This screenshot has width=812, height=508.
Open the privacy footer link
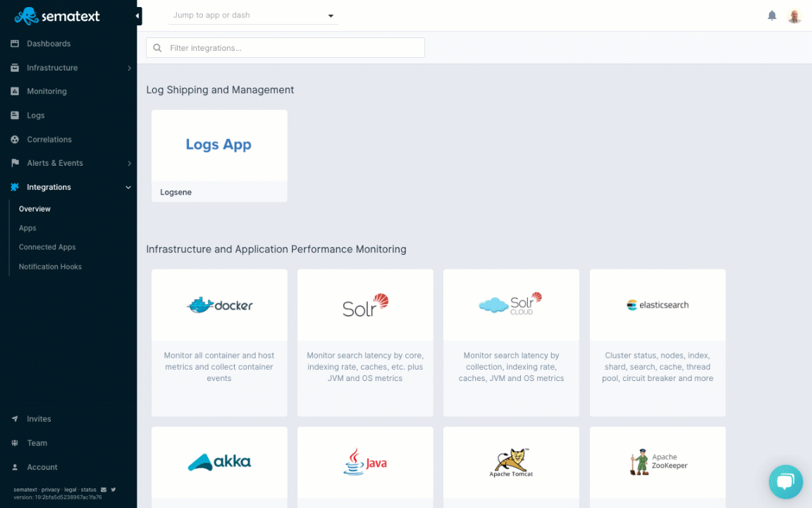tap(51, 490)
